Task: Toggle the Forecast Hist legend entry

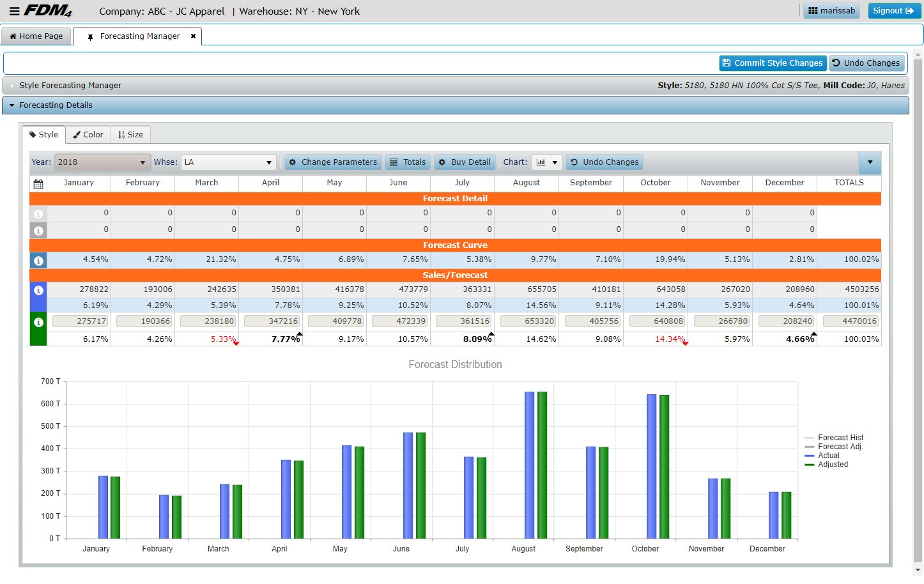Action: point(840,438)
